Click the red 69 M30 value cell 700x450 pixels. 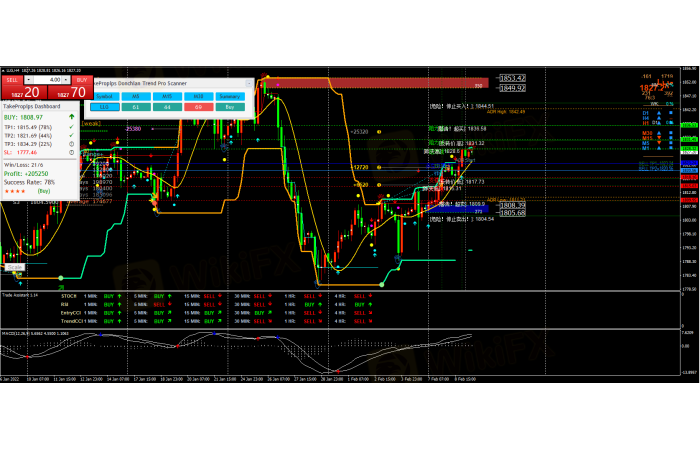click(x=199, y=106)
